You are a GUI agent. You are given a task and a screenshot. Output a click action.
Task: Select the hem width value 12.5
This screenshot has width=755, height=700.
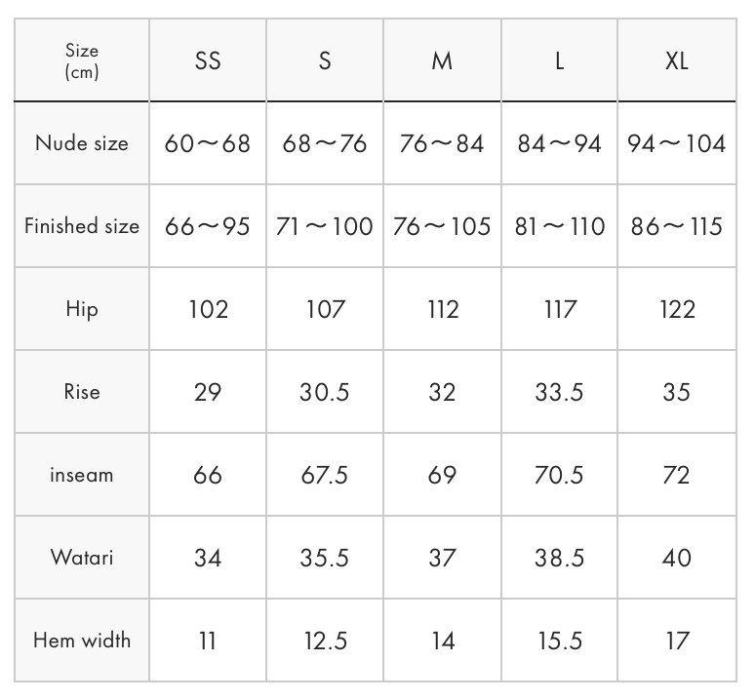coord(325,641)
